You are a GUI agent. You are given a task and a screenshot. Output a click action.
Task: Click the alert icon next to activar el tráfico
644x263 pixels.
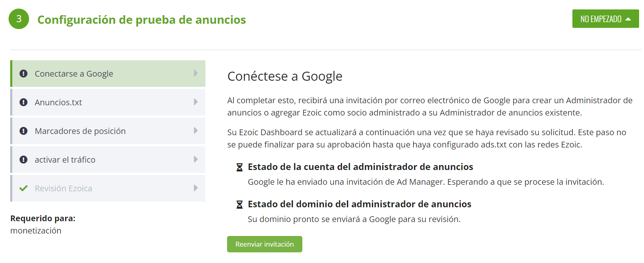coord(23,159)
